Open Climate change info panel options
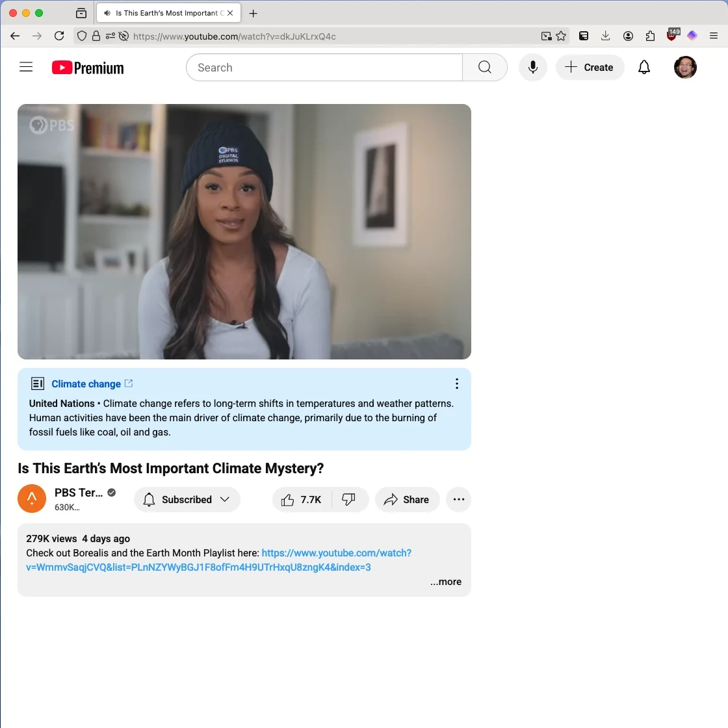 point(457,383)
